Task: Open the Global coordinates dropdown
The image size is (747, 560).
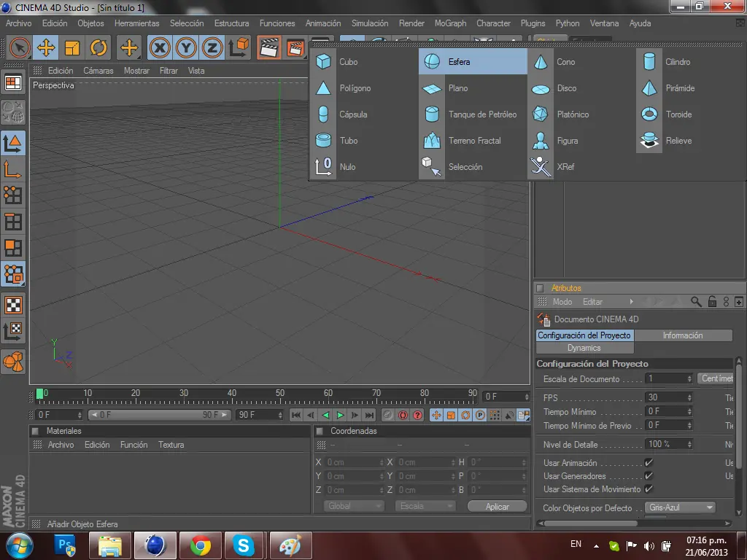Action: (354, 506)
